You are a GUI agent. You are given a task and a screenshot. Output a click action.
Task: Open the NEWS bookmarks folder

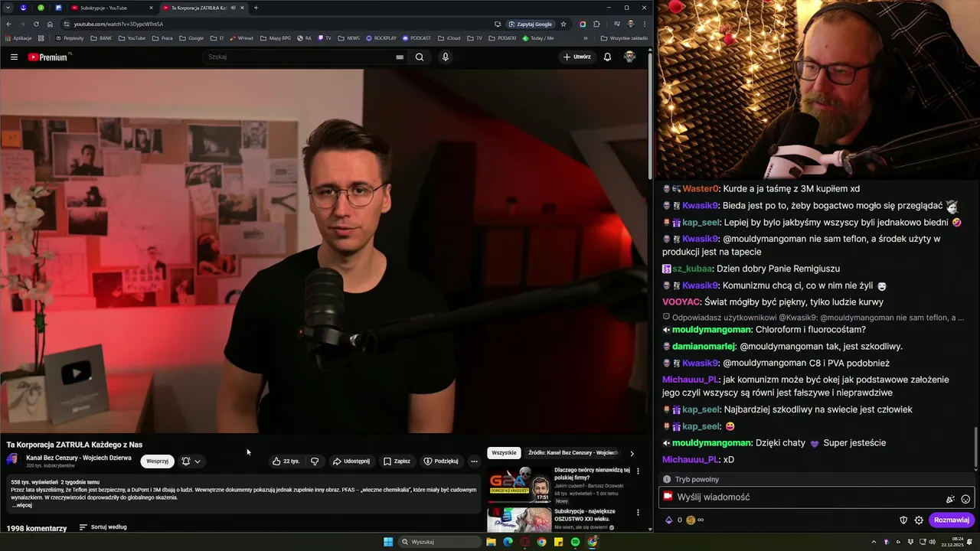click(348, 37)
